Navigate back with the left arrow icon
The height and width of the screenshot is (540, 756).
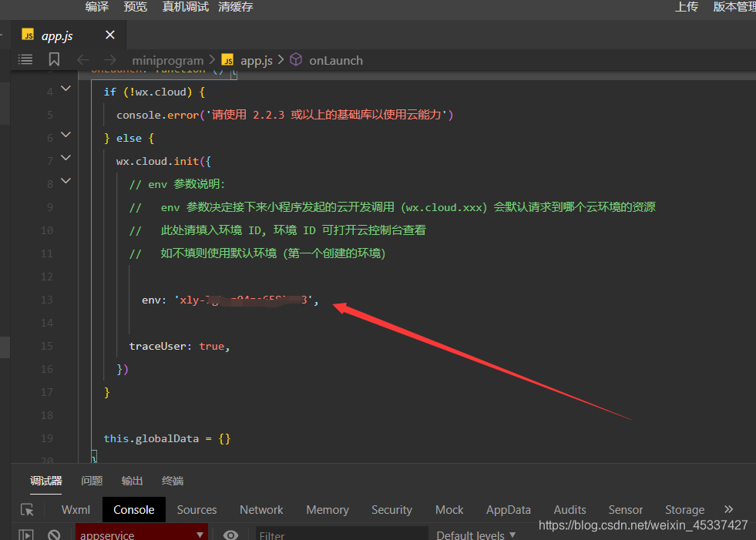pos(83,60)
